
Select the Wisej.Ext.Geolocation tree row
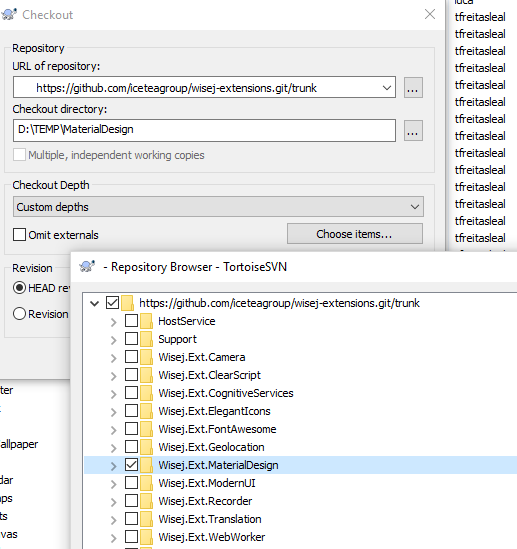point(301,447)
